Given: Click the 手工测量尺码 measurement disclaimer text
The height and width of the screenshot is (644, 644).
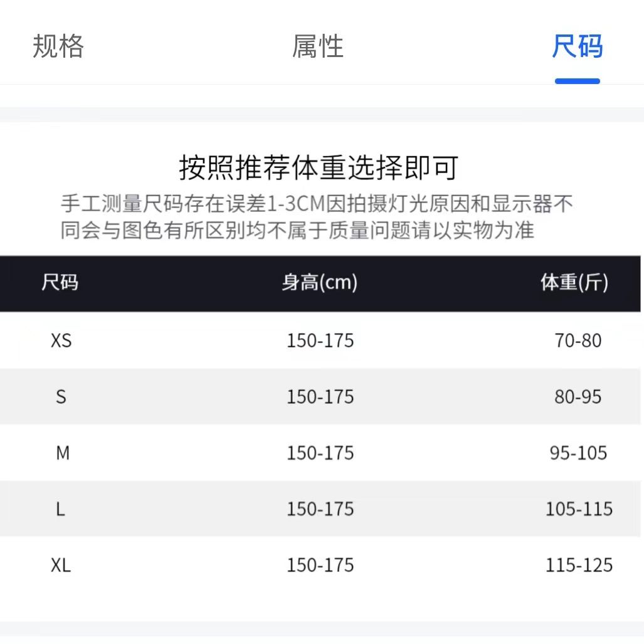Looking at the screenshot, I should (x=317, y=217).
